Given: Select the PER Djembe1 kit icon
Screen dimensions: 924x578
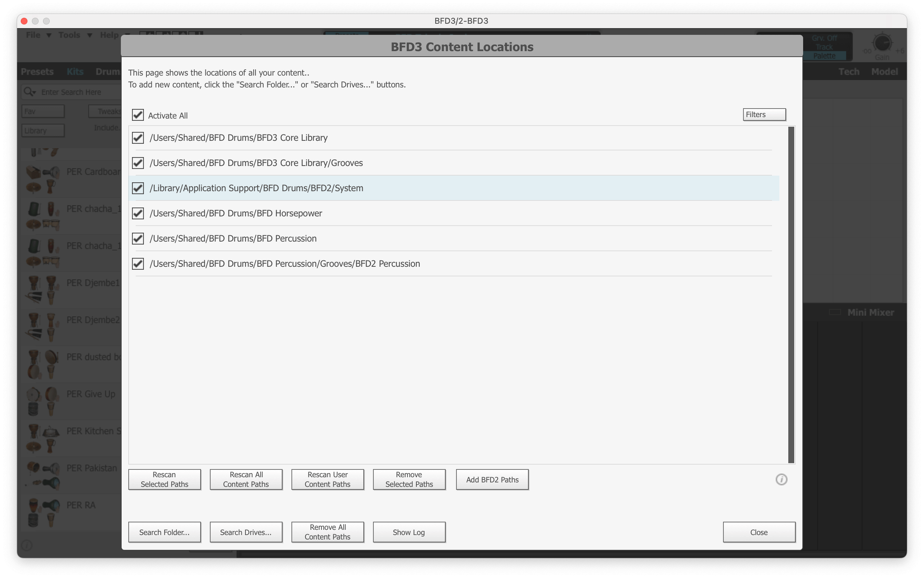Looking at the screenshot, I should click(43, 290).
